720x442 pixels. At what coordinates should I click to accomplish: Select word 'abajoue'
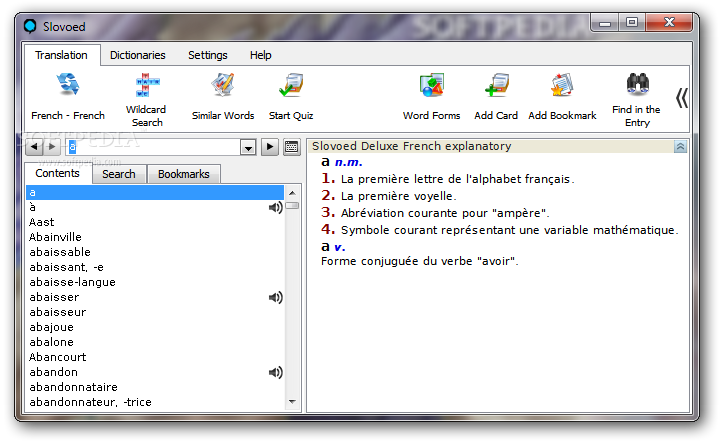pyautogui.click(x=51, y=327)
